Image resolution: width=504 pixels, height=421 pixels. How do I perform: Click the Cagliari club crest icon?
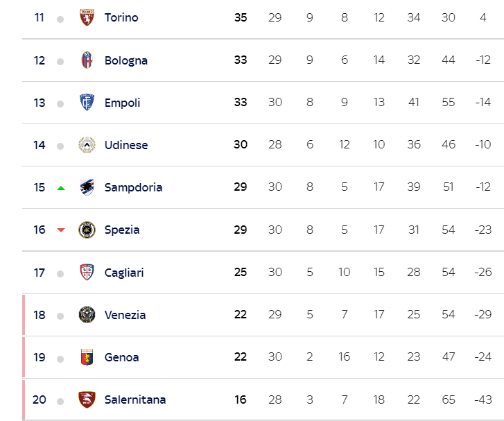[x=87, y=273]
